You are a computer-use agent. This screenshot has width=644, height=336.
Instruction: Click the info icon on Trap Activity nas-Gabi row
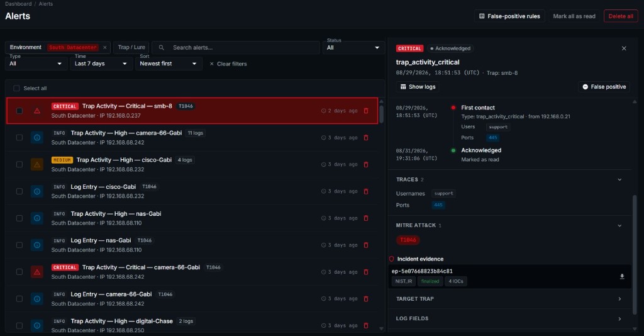tap(37, 218)
